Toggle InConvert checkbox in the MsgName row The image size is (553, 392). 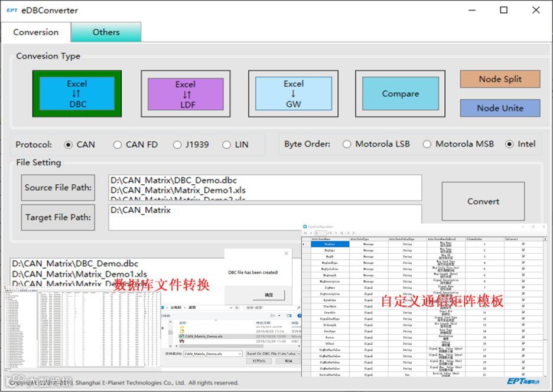tap(523, 244)
